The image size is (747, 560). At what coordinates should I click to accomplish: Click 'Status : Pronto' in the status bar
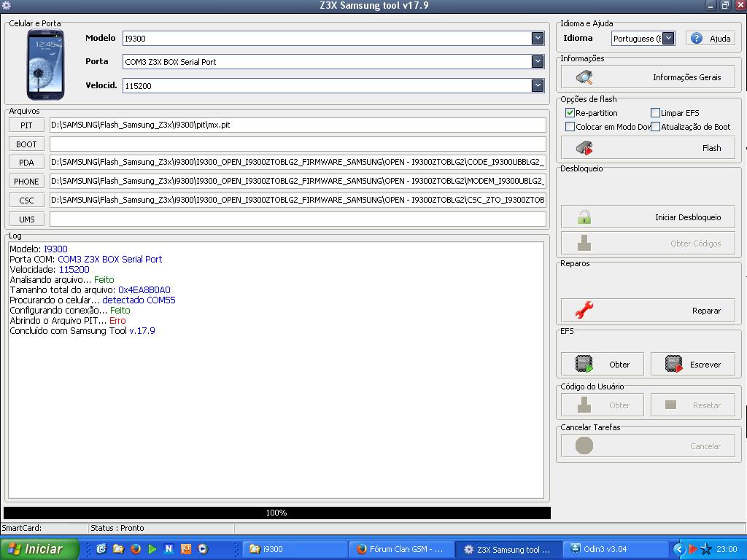[x=117, y=528]
